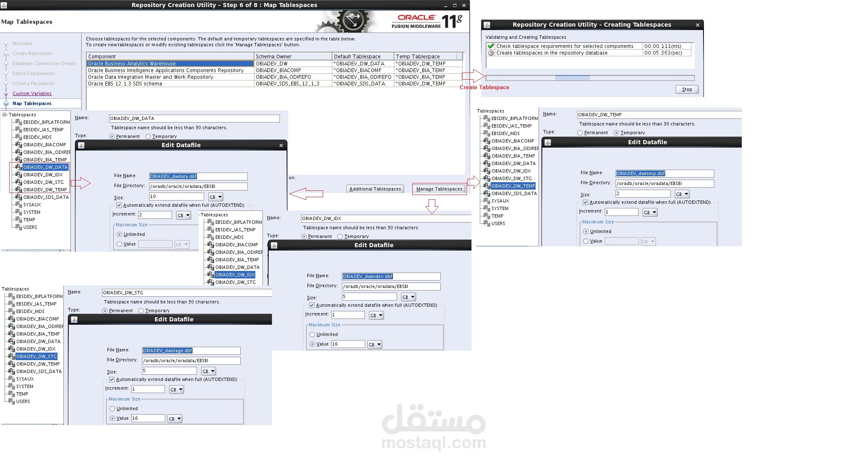Click File Name field showing OBIADEV_dwtemp.dbf

(x=665, y=173)
